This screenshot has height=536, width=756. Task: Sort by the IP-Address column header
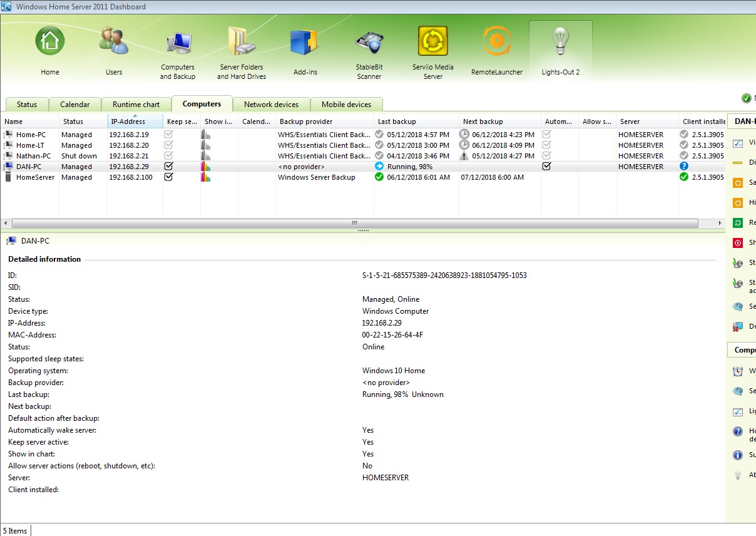(135, 121)
